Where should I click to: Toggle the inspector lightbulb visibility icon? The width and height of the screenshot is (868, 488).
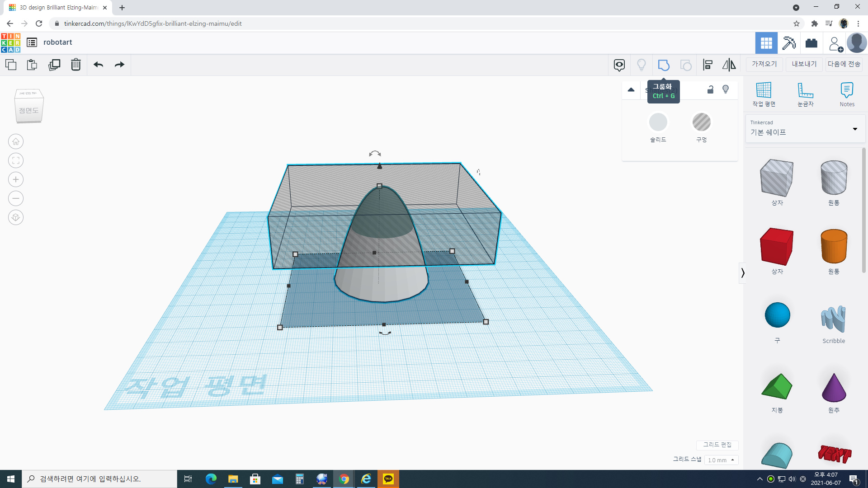726,89
